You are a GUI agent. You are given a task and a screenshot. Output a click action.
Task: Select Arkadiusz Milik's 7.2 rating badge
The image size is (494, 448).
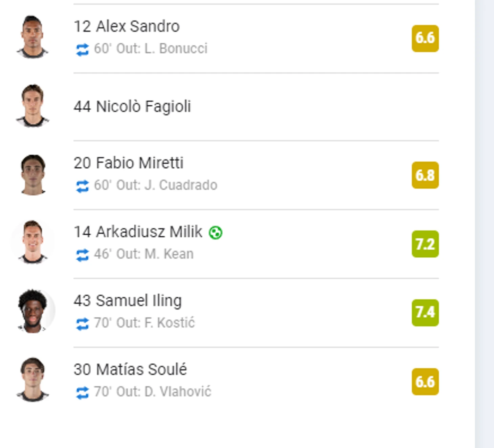[x=425, y=244]
